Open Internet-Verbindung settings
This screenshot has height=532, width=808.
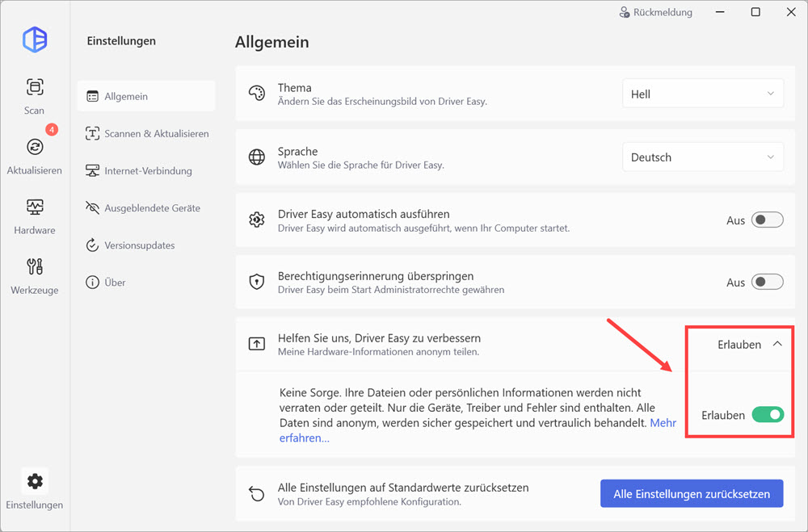click(146, 170)
